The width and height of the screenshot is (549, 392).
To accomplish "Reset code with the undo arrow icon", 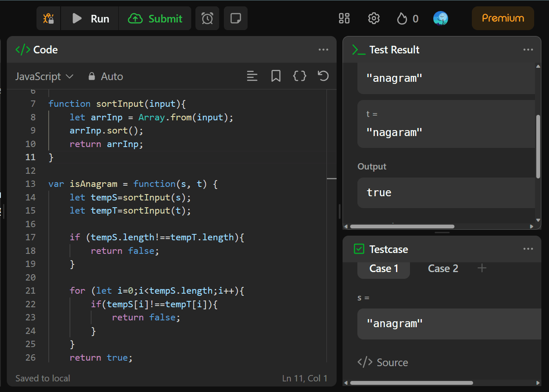I will pos(323,76).
